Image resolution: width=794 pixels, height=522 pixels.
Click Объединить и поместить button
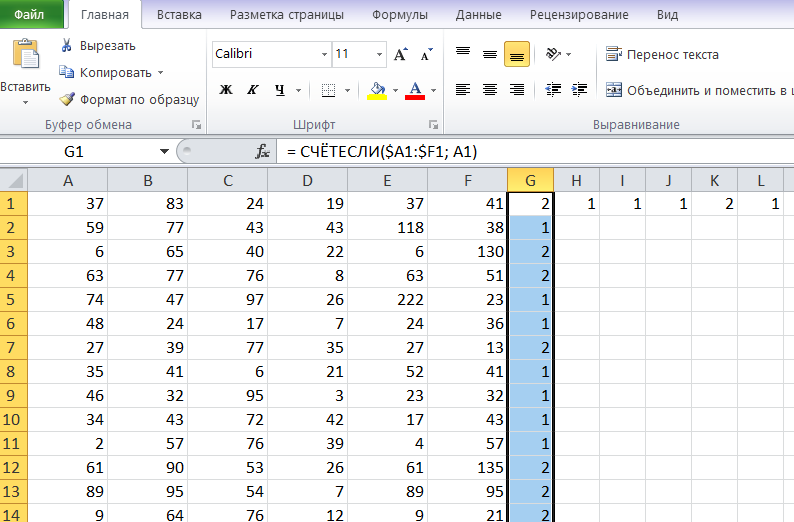(x=697, y=91)
